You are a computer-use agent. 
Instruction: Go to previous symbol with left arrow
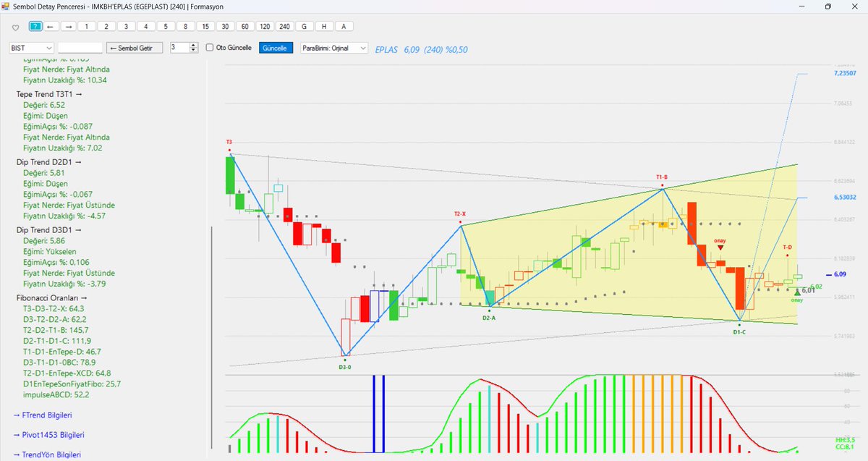(51, 26)
